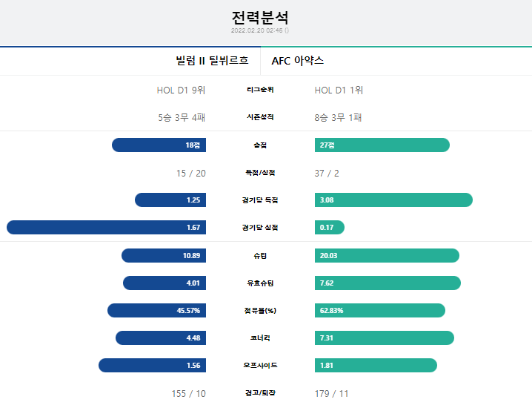
Task: Click the green 20.03 shots bar
Action: pyautogui.click(x=387, y=255)
